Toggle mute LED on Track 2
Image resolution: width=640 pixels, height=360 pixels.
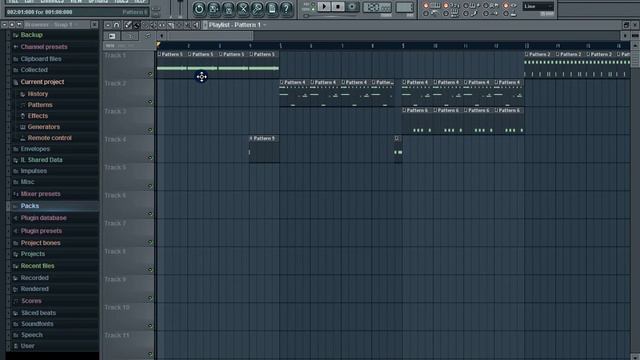tap(150, 102)
